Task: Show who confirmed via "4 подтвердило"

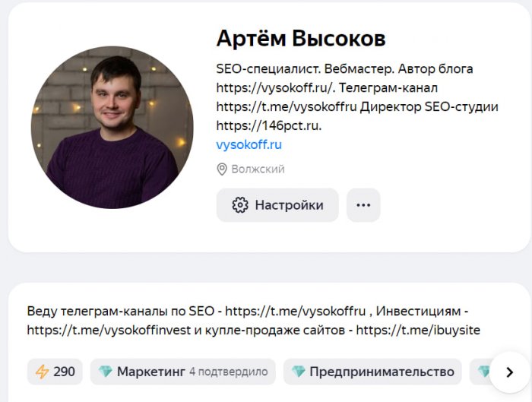Action: [x=228, y=372]
